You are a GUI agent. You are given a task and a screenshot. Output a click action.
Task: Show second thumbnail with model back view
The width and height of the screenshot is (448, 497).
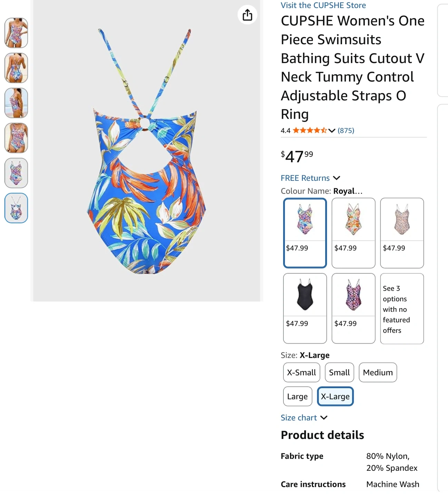point(16,68)
